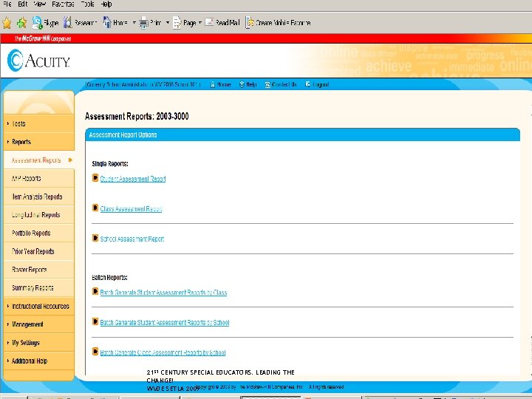
Task: Click the phone icon beside Contact Us
Action: pos(267,84)
